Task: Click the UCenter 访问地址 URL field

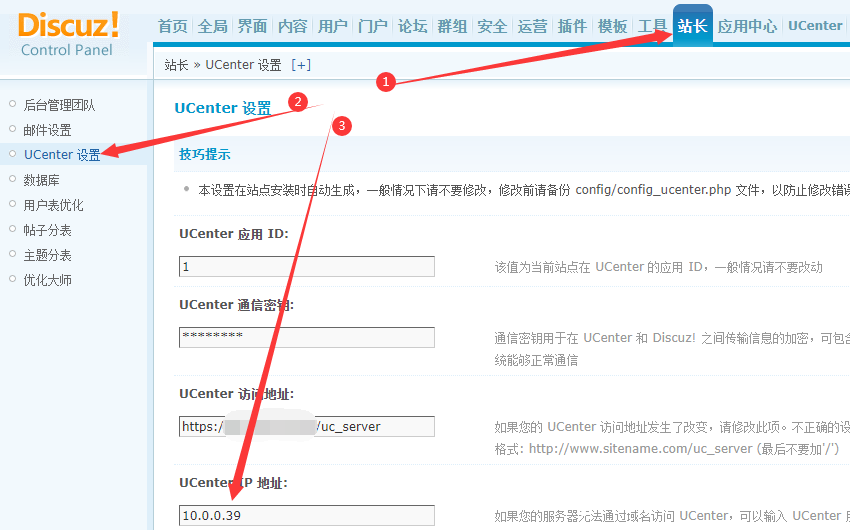Action: (307, 427)
